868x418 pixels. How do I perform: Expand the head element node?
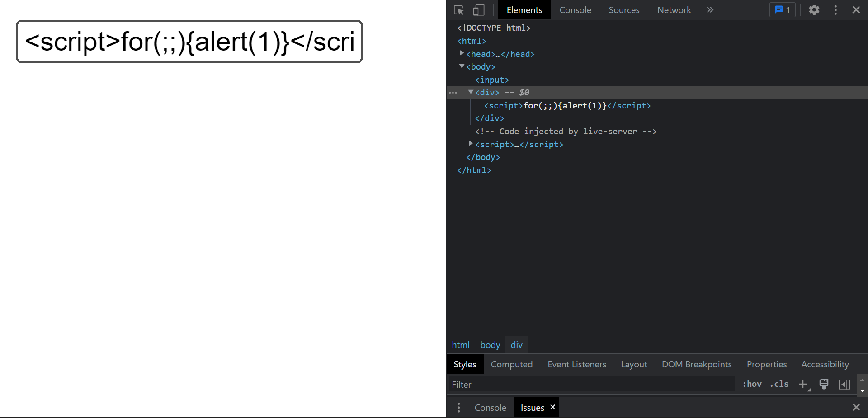(x=462, y=53)
